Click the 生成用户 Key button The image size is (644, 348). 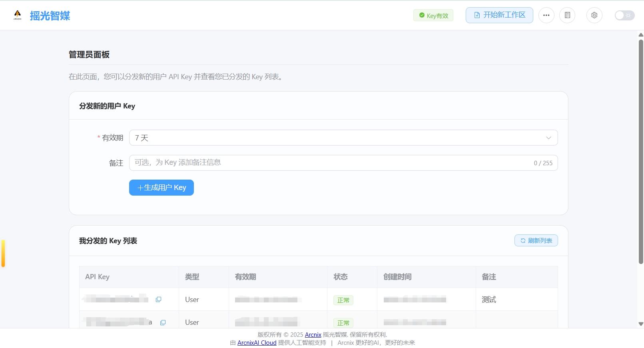tap(161, 188)
